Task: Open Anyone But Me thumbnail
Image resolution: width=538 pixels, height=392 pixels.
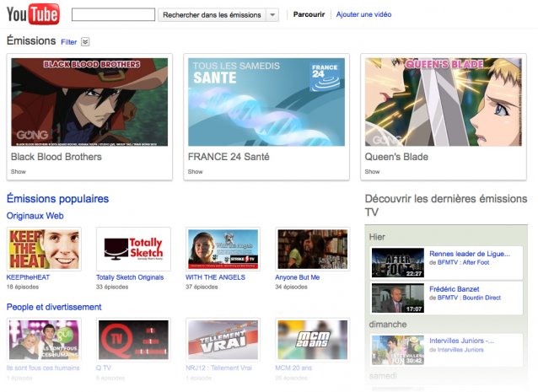Action: pos(313,249)
